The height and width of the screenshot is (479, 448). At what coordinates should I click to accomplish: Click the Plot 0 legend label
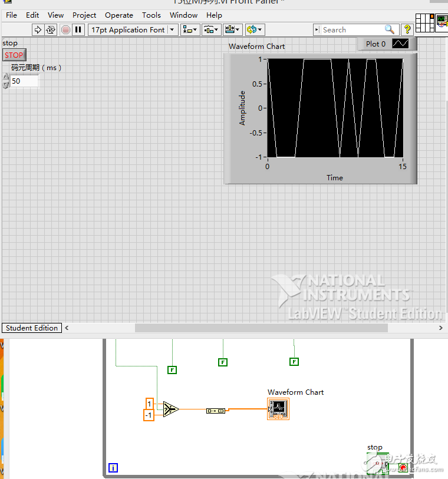pyautogui.click(x=375, y=44)
